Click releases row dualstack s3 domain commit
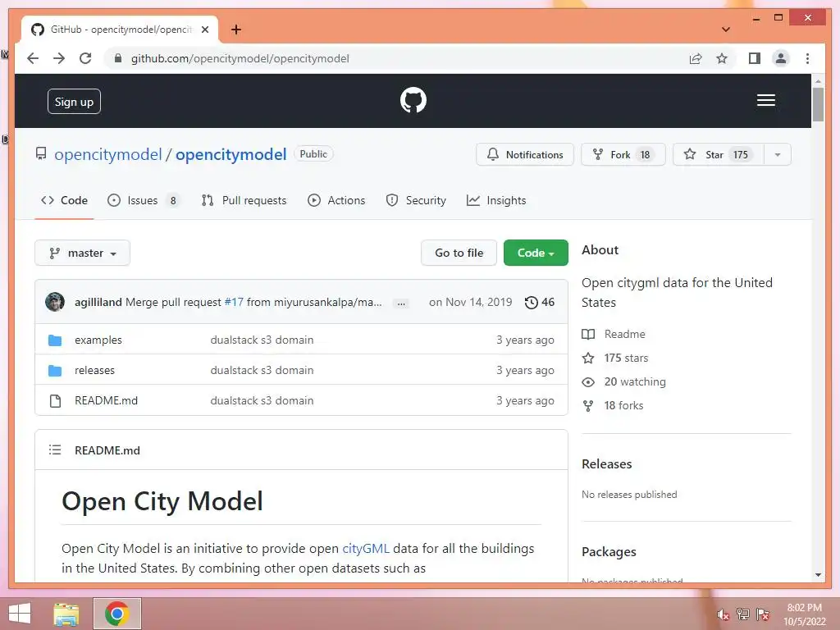 tap(262, 370)
